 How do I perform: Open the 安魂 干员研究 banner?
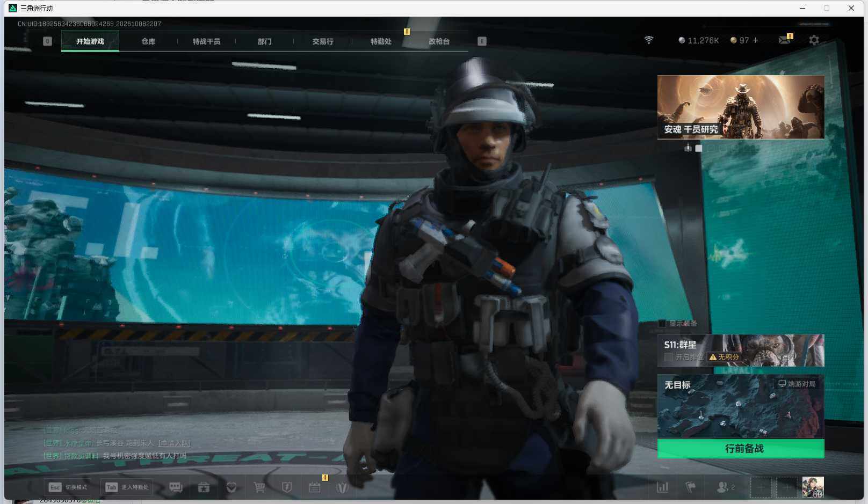(x=741, y=107)
